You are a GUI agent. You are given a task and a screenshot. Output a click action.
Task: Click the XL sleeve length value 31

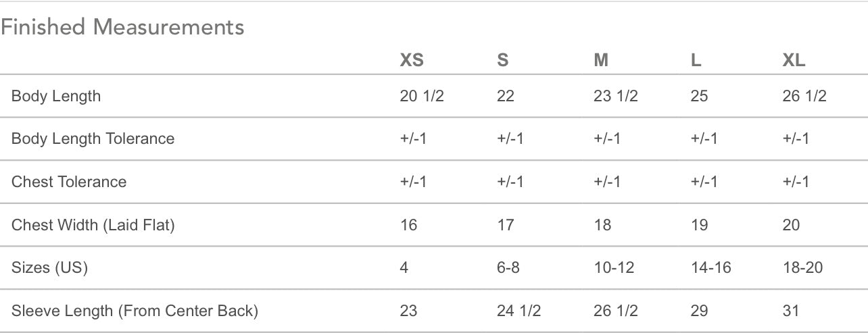(790, 311)
